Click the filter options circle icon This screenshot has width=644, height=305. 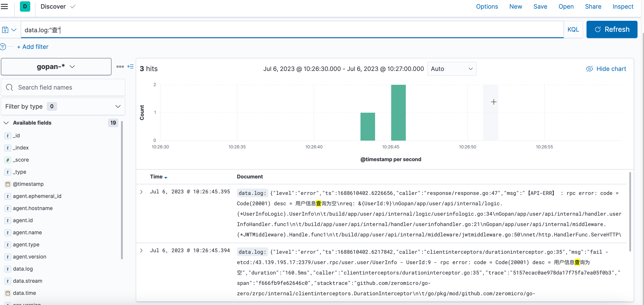coord(3,47)
